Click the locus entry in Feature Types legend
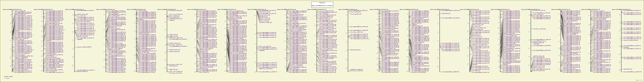This screenshot has height=82, width=644. pyautogui.click(x=7, y=78)
